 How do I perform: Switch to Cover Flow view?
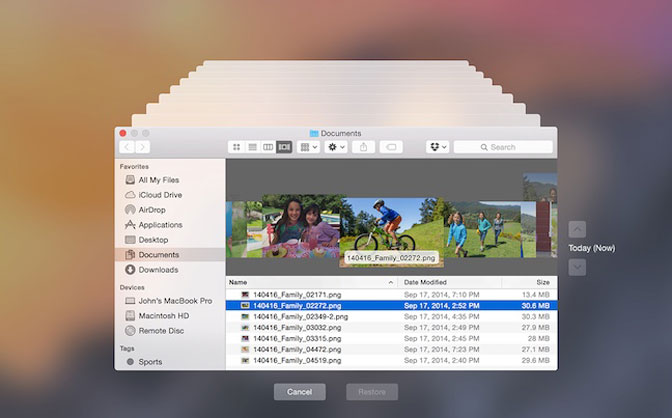pos(284,147)
